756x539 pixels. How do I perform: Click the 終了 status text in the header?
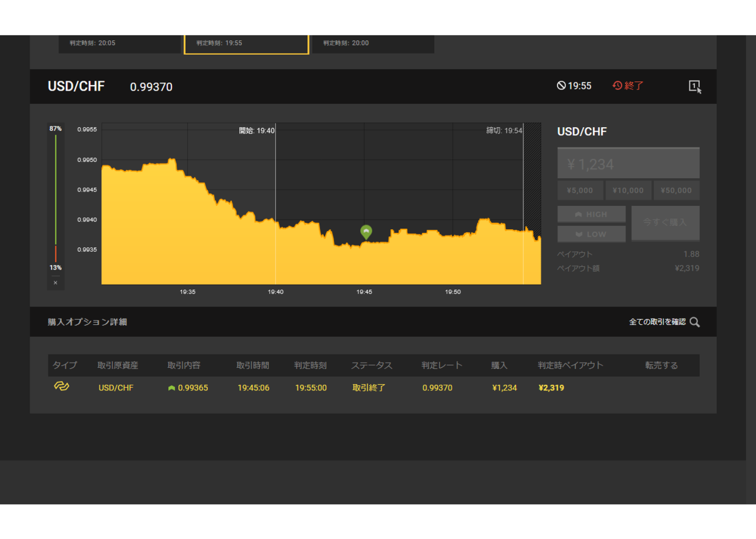coord(634,86)
